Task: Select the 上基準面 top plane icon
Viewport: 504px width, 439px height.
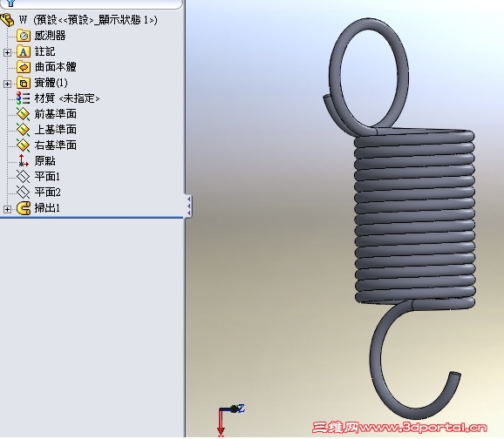Action: [x=24, y=130]
